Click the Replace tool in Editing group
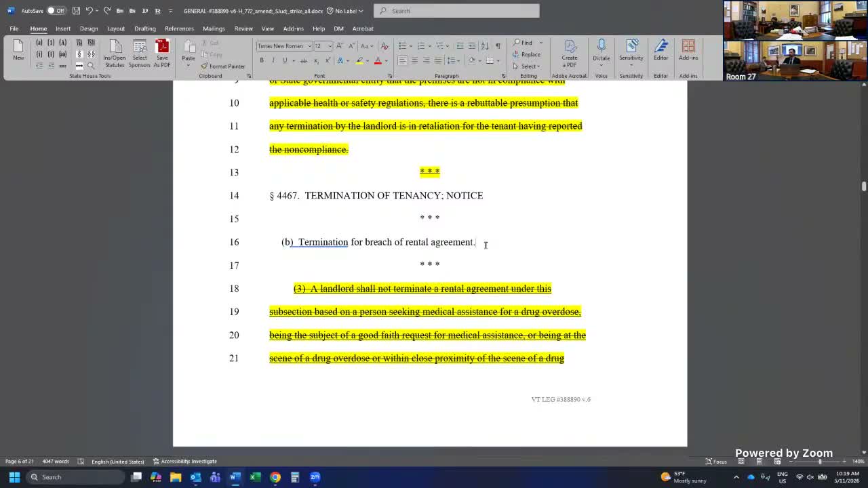 point(527,55)
